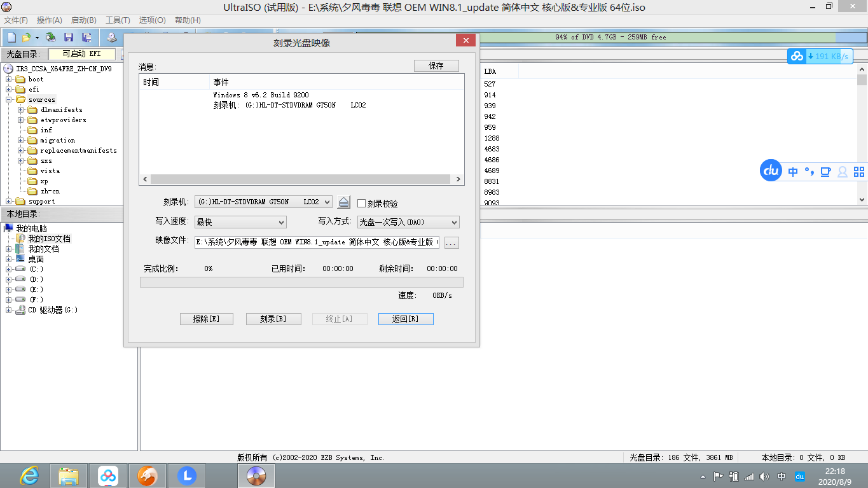
Task: Click the 刻录[B] button
Action: click(x=273, y=319)
